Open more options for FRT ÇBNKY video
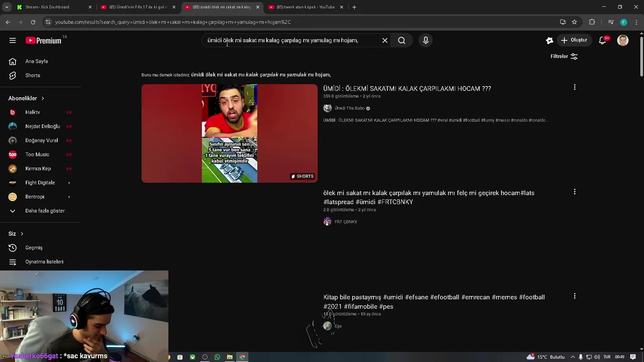The width and height of the screenshot is (644, 362). pyautogui.click(x=575, y=192)
